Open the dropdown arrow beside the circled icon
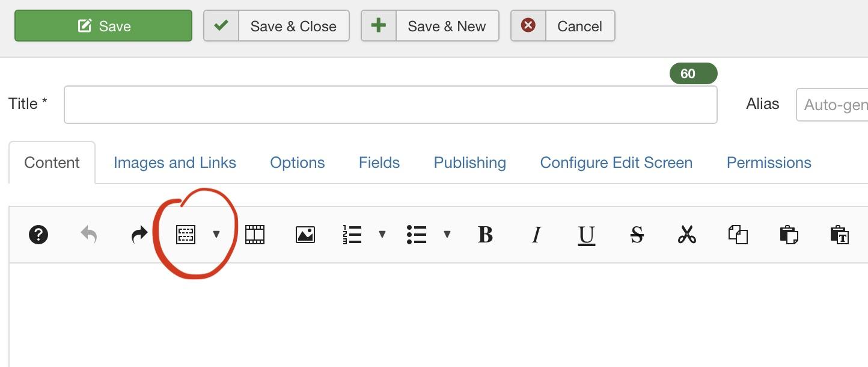 216,235
